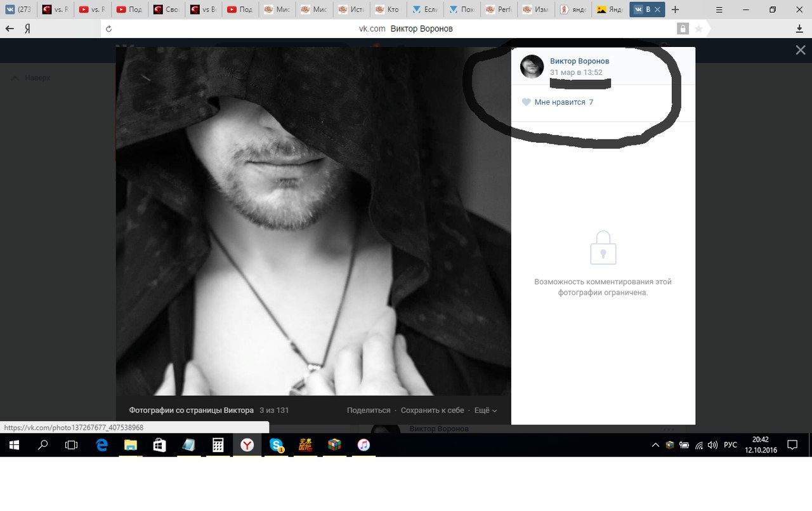
Task: Expand the Ещё dropdown menu
Action: click(x=485, y=411)
